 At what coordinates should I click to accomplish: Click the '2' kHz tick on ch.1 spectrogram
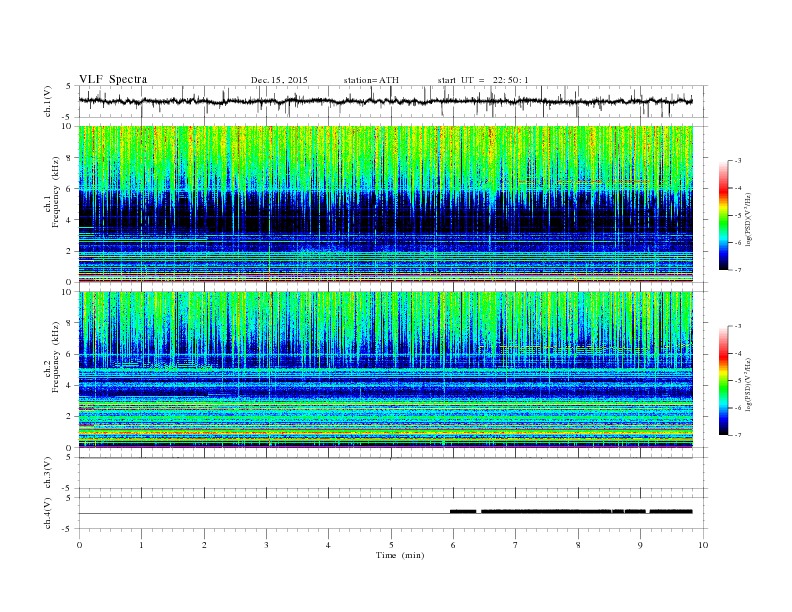69,251
